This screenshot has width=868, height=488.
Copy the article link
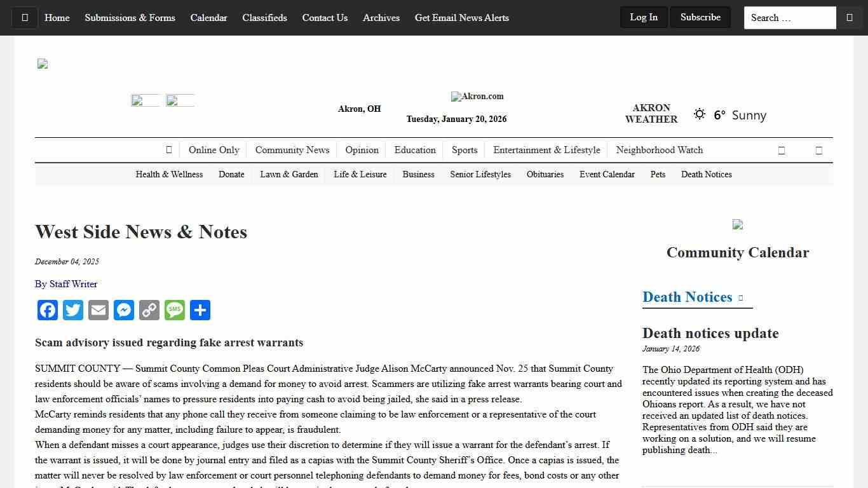pos(149,310)
